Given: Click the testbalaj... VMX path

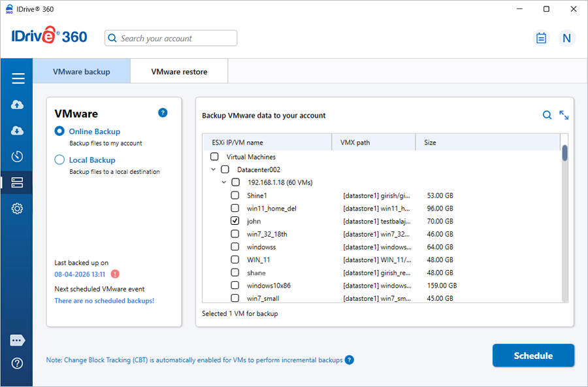Looking at the screenshot, I should pos(377,221).
